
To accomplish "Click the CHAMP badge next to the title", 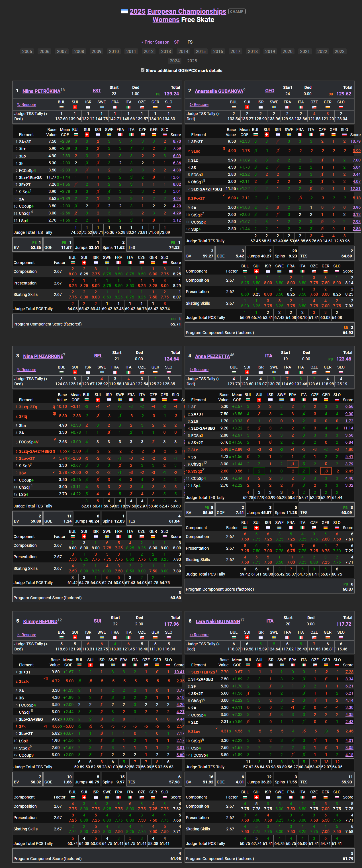I will point(237,11).
